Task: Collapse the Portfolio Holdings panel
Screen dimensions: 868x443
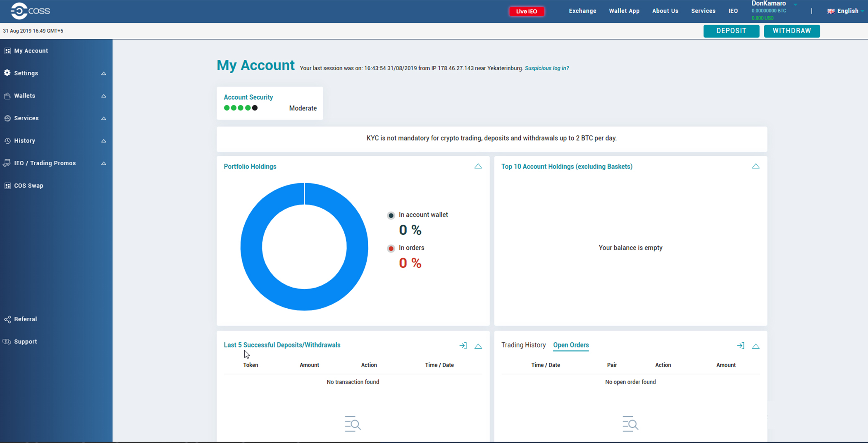Action: click(478, 166)
